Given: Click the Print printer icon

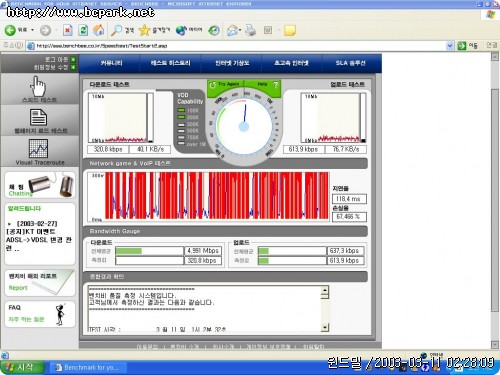Looking at the screenshot, I should (x=251, y=30).
